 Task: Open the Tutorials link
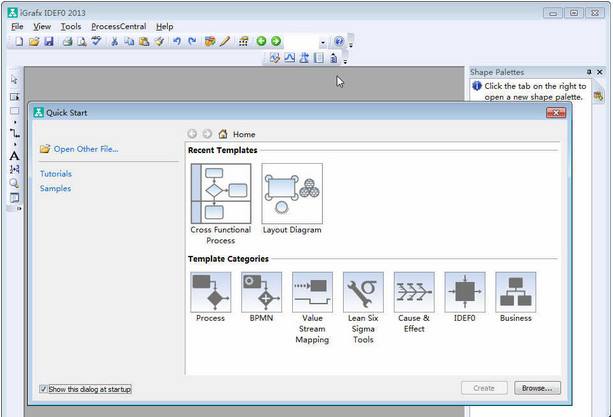tap(56, 174)
